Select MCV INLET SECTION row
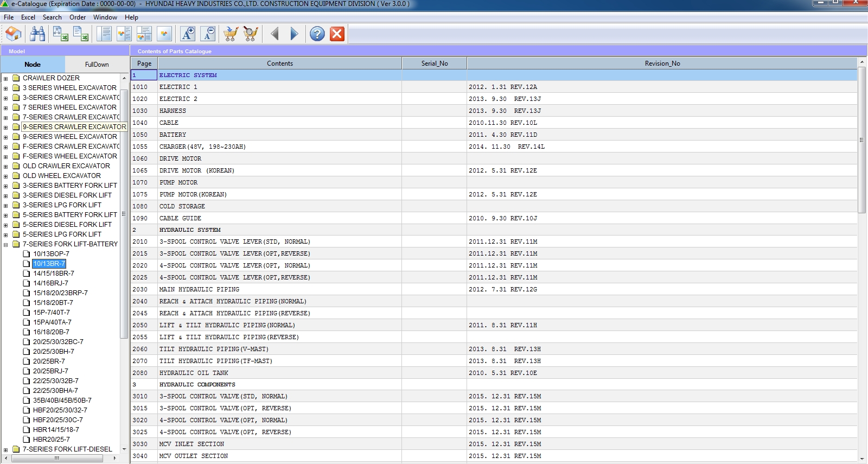868x464 pixels. coord(494,444)
